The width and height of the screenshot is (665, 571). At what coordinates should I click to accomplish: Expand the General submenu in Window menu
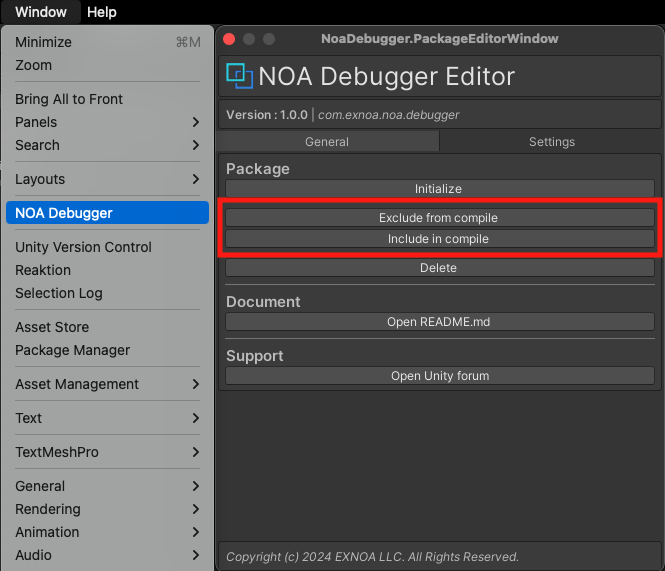coord(108,486)
